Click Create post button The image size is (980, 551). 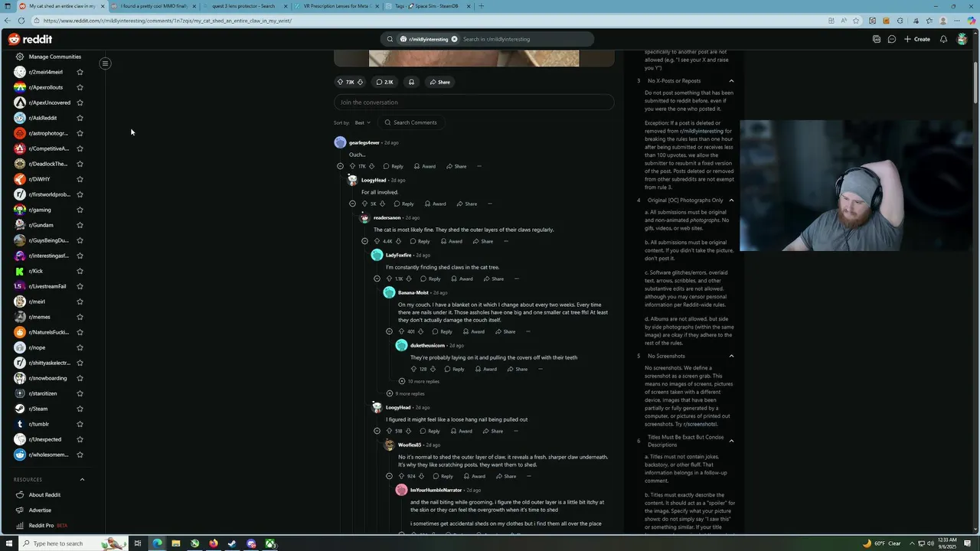[x=917, y=39]
